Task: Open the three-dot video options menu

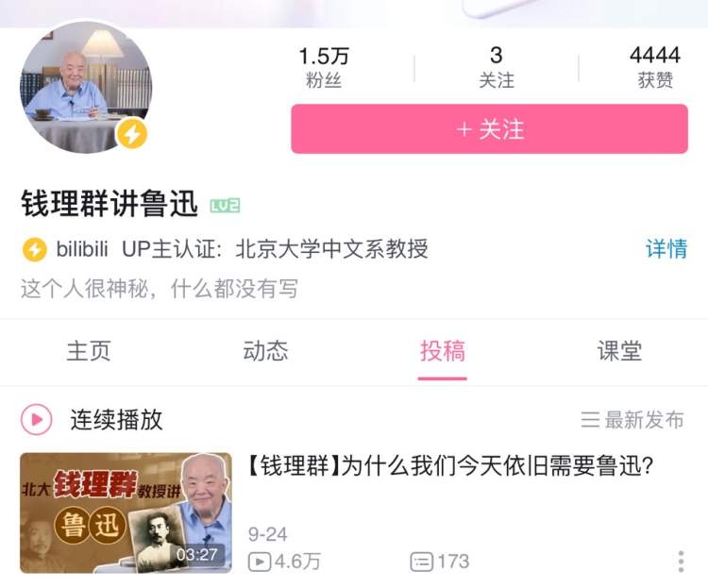Action: pyautogui.click(x=681, y=562)
